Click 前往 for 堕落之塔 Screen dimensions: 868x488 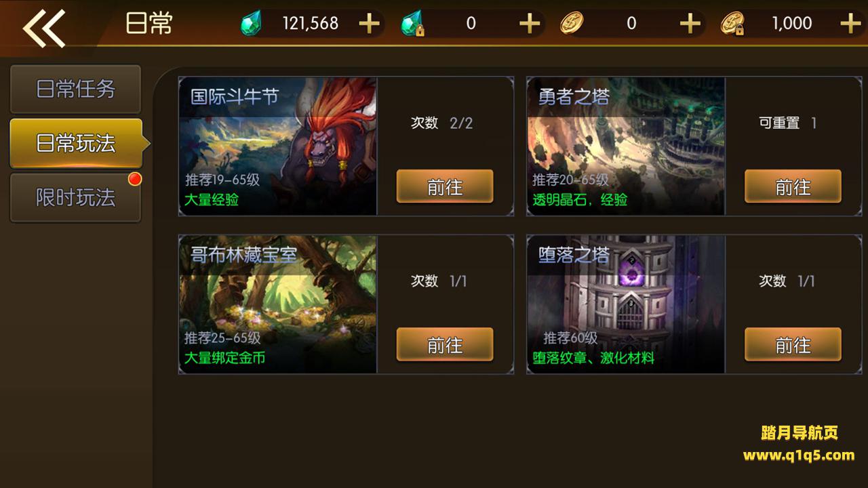pos(793,345)
